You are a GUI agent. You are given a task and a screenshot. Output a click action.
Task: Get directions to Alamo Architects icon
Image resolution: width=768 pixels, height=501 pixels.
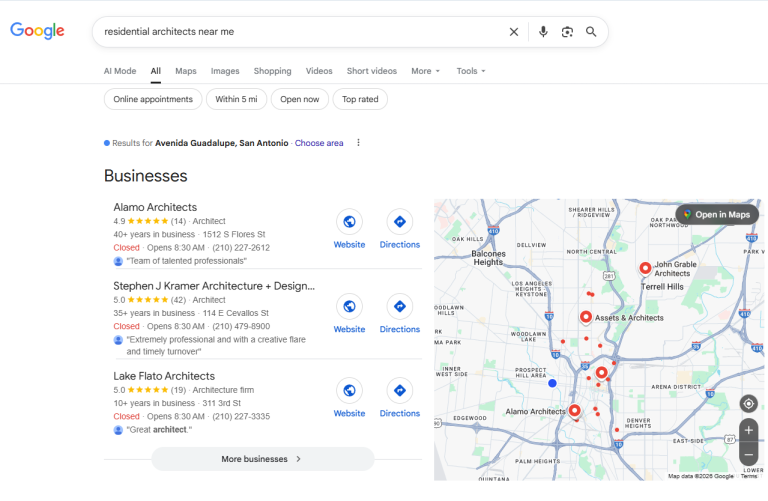(x=400, y=221)
